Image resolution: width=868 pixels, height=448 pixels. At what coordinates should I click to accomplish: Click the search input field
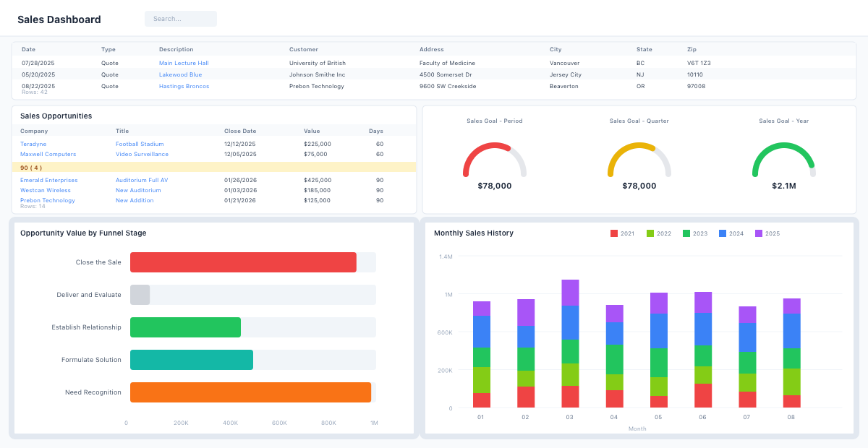point(181,19)
